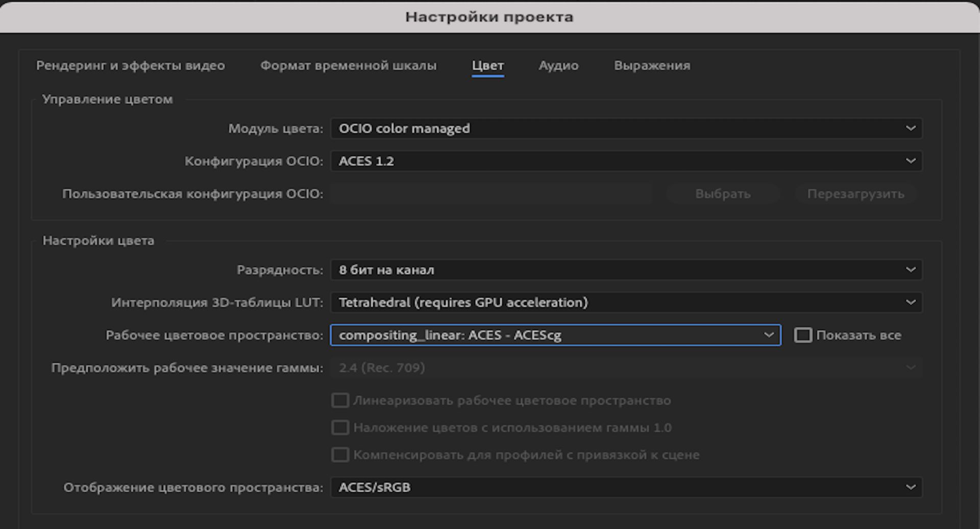Click the gamma 2.4 (Rec. 709) dropdown
This screenshot has width=980, height=529.
(626, 368)
